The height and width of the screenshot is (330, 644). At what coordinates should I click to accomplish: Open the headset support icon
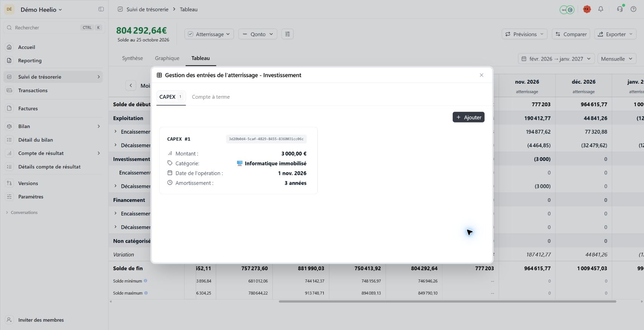click(x=620, y=9)
